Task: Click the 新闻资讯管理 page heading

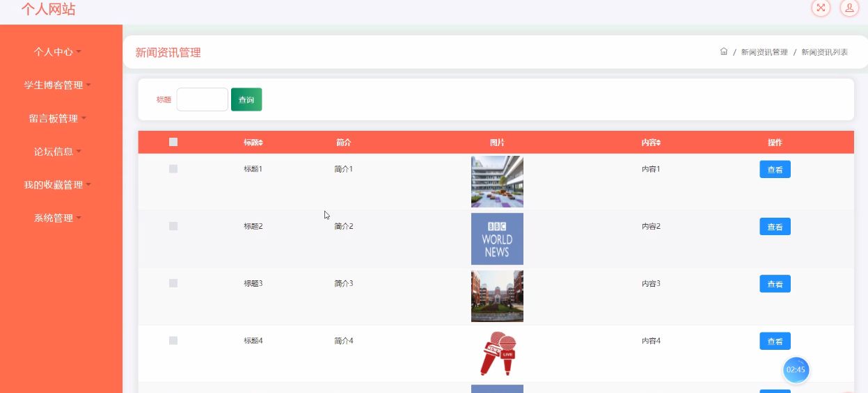Action: click(168, 52)
